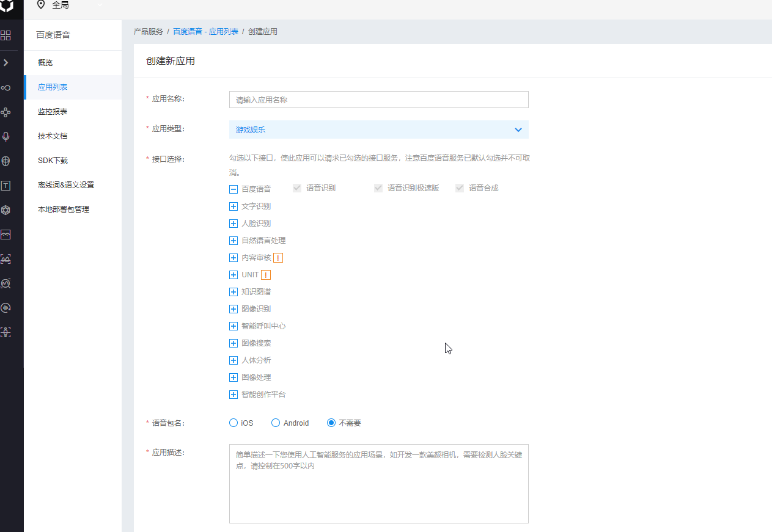Click the 应用描述 text area
Viewport: 772px width, 532px height.
(x=379, y=484)
